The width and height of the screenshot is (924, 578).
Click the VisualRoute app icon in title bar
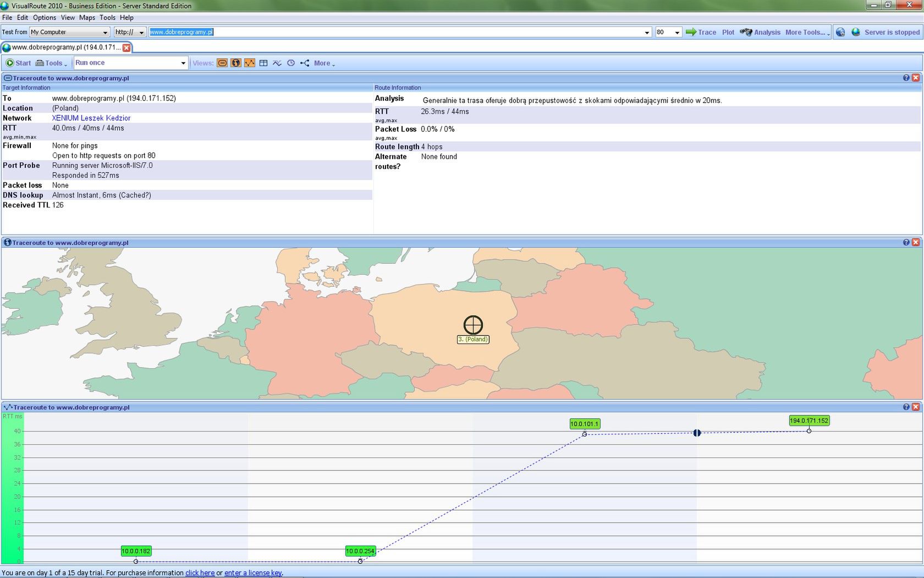coord(5,6)
